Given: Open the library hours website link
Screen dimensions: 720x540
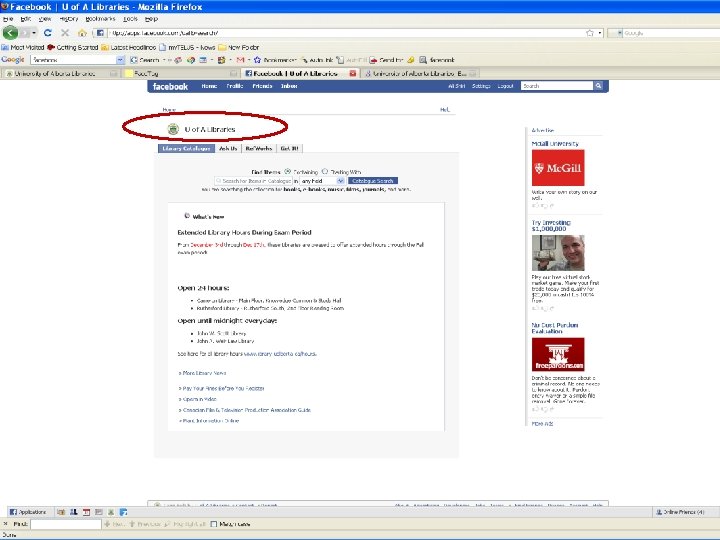Looking at the screenshot, I should click(280, 354).
